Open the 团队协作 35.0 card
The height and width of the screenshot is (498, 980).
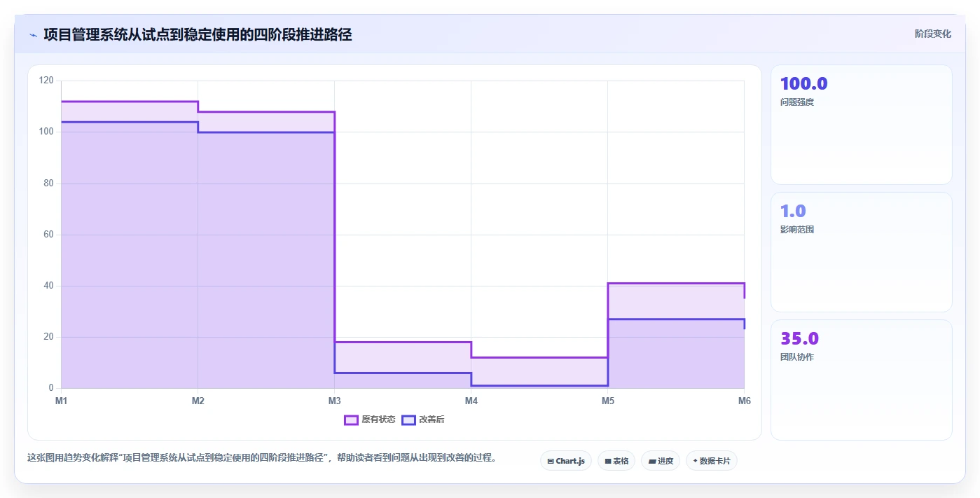861,380
